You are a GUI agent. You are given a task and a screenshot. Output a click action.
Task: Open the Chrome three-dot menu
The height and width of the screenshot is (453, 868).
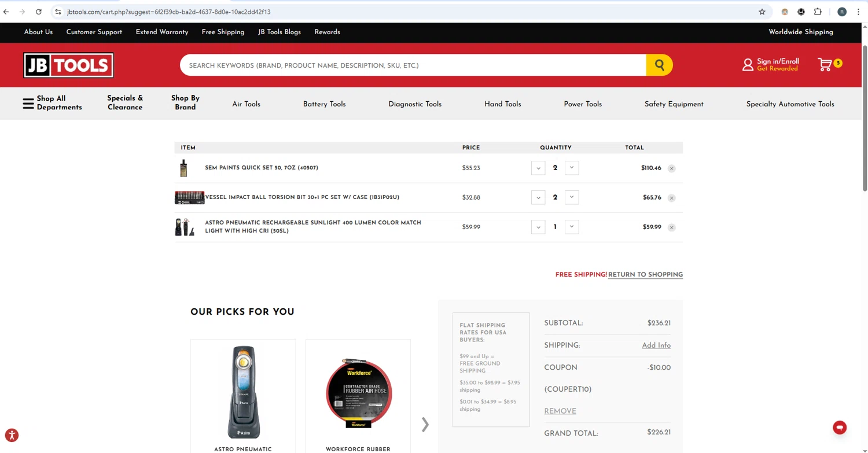858,12
